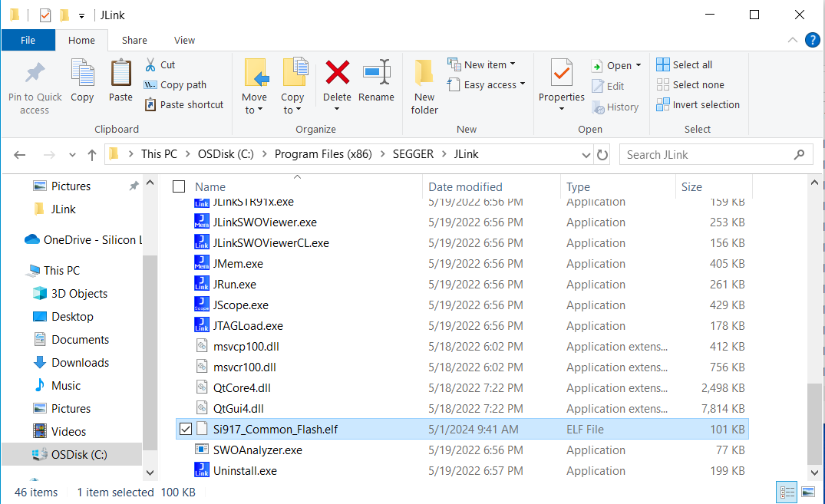Select the JMem.exe file name
The height and width of the screenshot is (504, 825).
tap(238, 264)
